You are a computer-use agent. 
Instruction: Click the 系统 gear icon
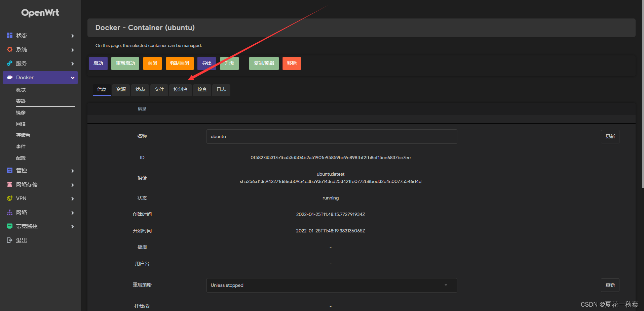10,49
